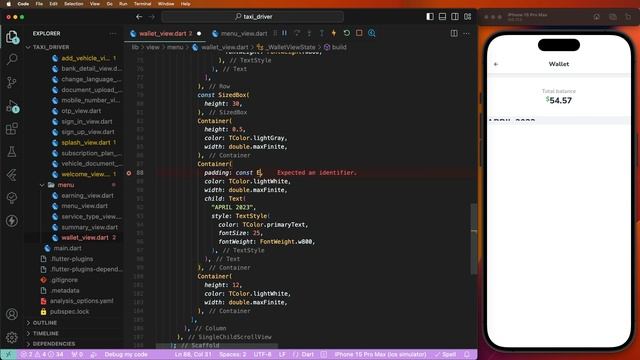Open the widget inspector magnifier icon
Image resolution: width=640 pixels, height=360 pixels.
coord(372,33)
